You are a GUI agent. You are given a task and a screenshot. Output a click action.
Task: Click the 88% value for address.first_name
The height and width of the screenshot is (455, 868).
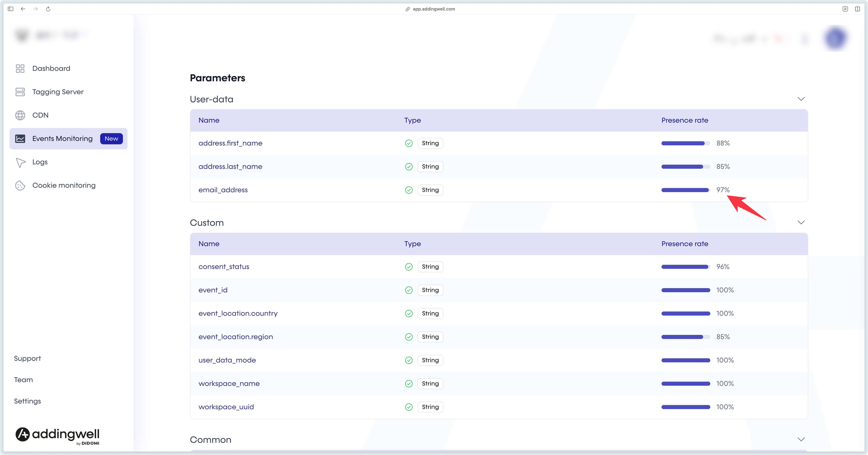click(723, 143)
